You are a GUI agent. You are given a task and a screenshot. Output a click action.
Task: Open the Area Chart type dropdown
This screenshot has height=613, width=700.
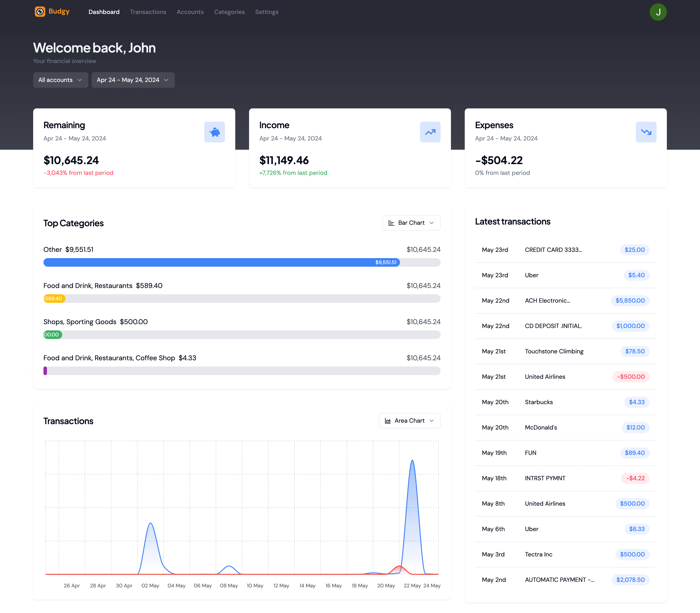(x=410, y=421)
